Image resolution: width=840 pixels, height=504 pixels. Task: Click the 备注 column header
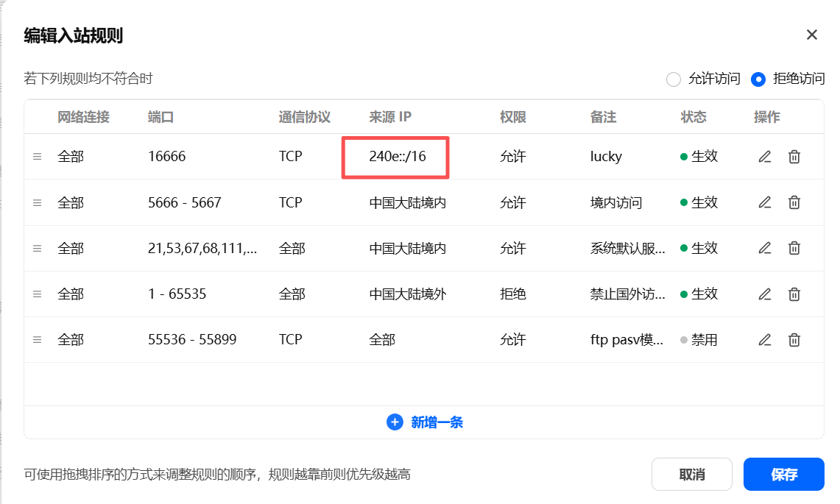[603, 117]
